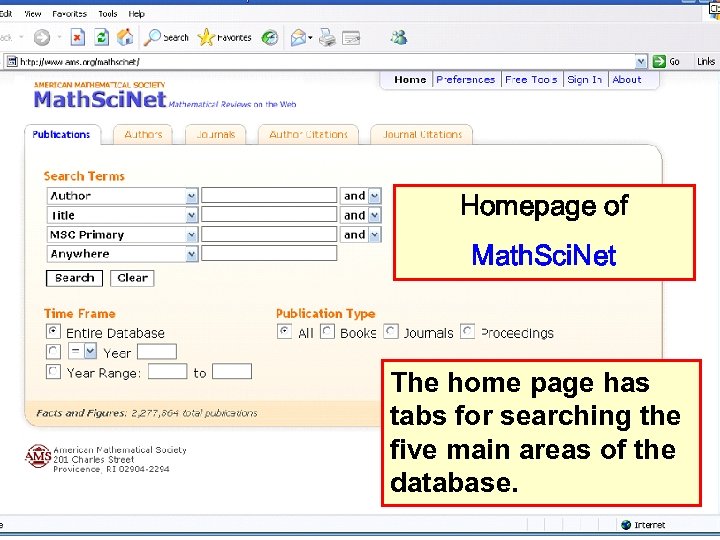Image resolution: width=720 pixels, height=540 pixels.
Task: Click the AMS logo at page bottom
Action: point(38,456)
